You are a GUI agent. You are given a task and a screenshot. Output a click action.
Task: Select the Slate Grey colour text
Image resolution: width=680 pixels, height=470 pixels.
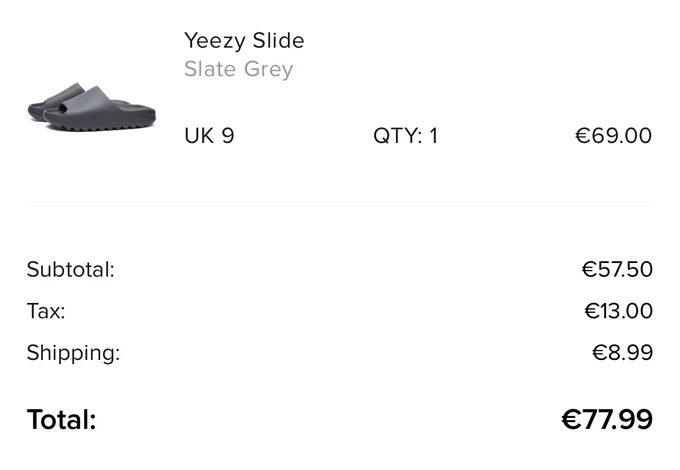tap(239, 69)
